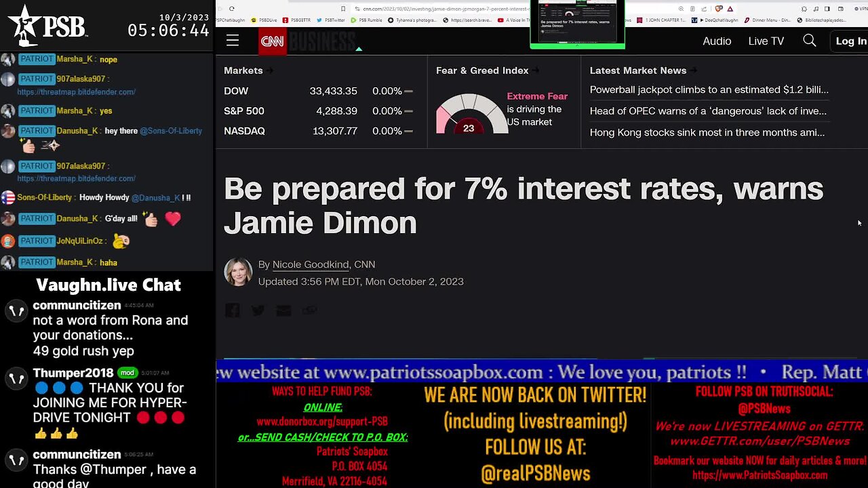
Task: Open the CNN hamburger menu
Action: click(x=233, y=41)
